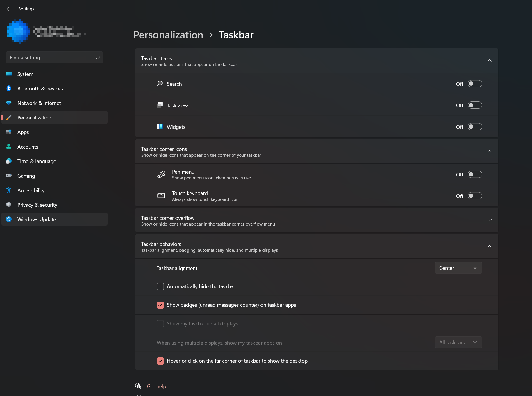
Task: Click the Network wifi icon
Action: pyautogui.click(x=9, y=103)
